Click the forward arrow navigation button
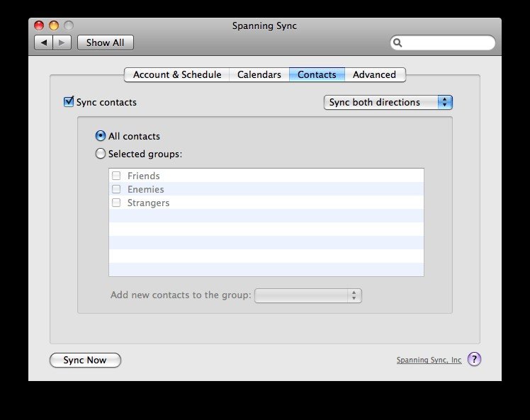The height and width of the screenshot is (420, 530). [x=62, y=43]
